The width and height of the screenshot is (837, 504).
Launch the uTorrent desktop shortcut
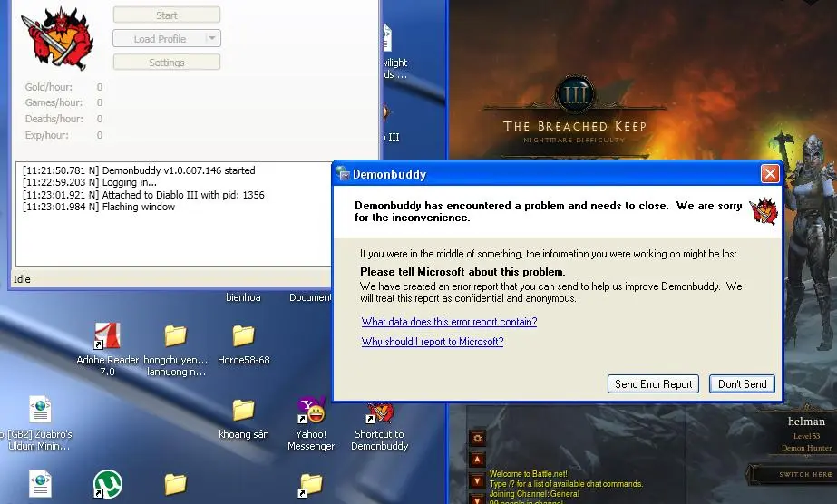pos(107,484)
